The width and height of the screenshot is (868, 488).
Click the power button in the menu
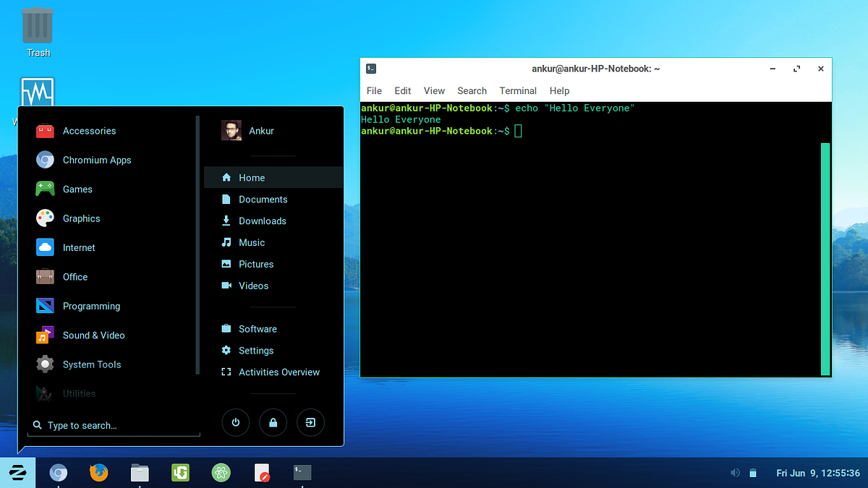point(235,422)
